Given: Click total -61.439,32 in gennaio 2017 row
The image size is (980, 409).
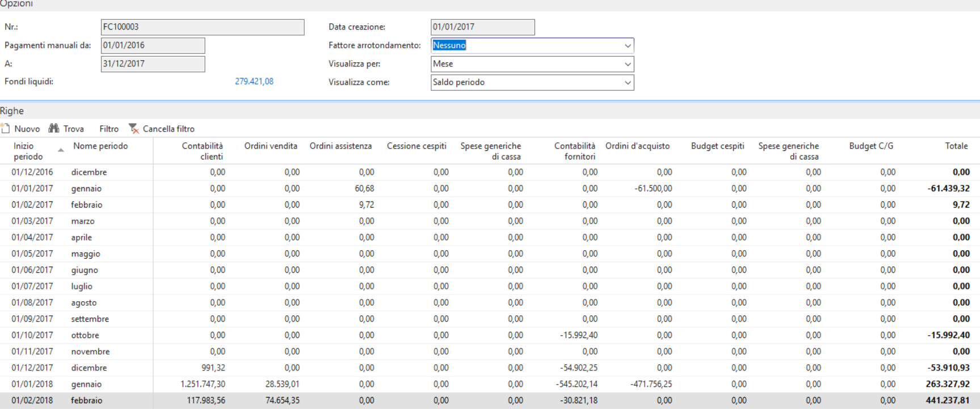Looking at the screenshot, I should (x=949, y=188).
